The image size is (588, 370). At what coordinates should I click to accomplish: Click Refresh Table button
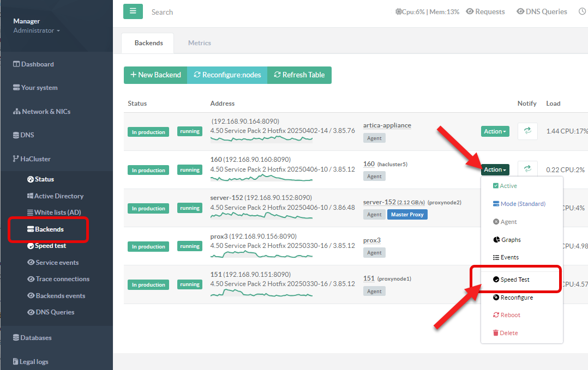[x=299, y=75]
